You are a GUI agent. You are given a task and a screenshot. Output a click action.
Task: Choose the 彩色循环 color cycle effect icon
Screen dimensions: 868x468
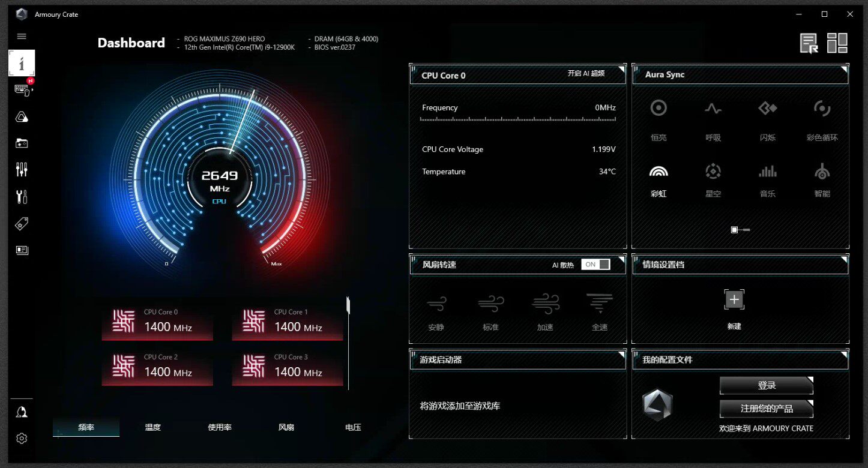822,109
